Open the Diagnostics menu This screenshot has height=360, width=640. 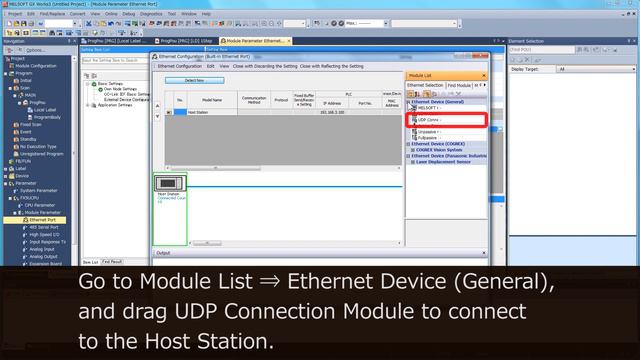tap(151, 14)
